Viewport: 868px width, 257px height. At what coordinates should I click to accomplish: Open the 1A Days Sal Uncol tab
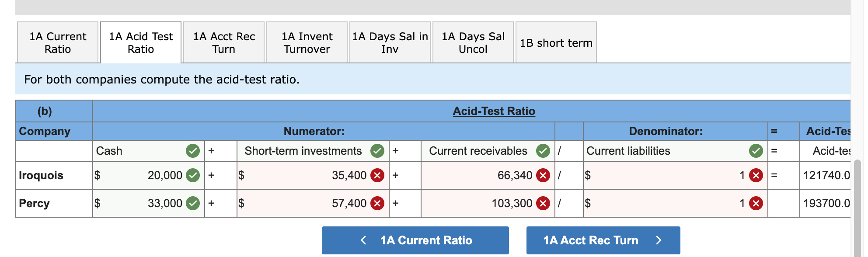tap(473, 42)
